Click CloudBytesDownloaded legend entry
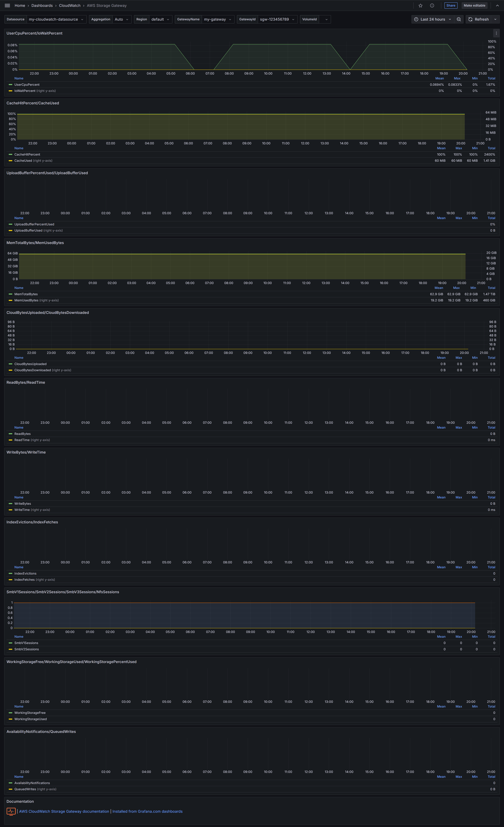 point(33,370)
